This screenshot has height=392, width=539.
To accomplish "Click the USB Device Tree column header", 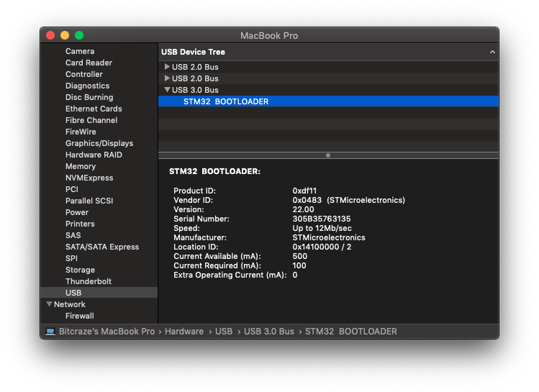I will point(328,52).
